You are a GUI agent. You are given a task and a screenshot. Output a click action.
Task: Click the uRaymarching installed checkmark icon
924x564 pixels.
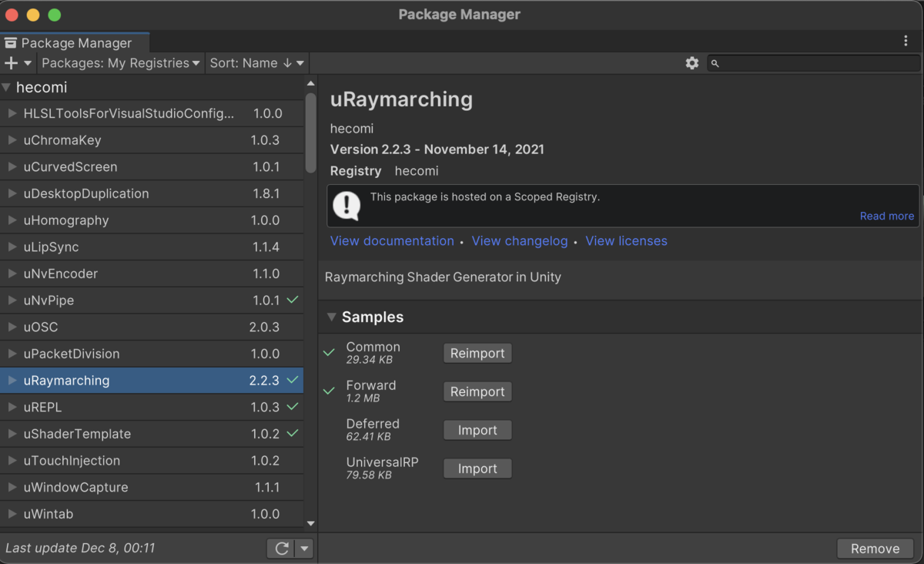point(293,380)
